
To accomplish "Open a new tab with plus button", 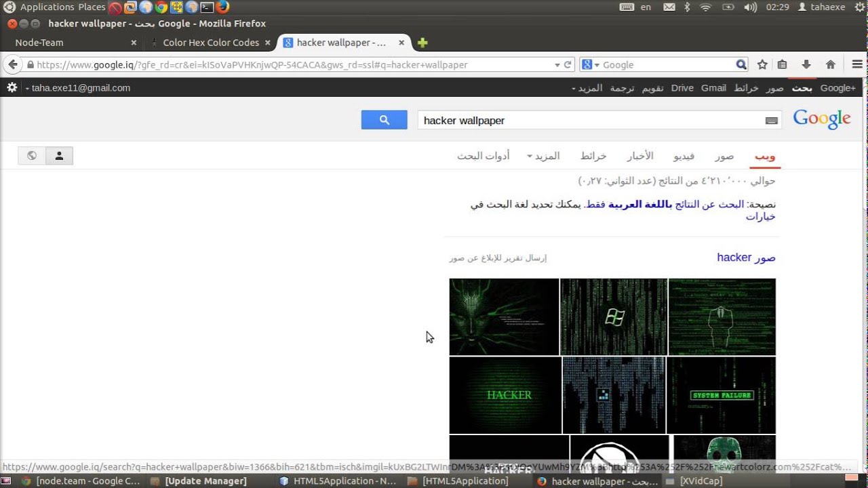I will 422,43.
